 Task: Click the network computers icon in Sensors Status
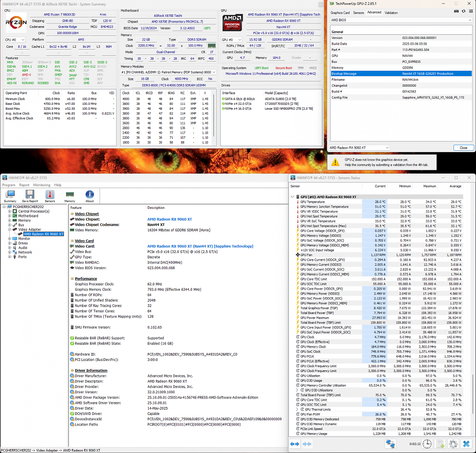click(x=390, y=444)
